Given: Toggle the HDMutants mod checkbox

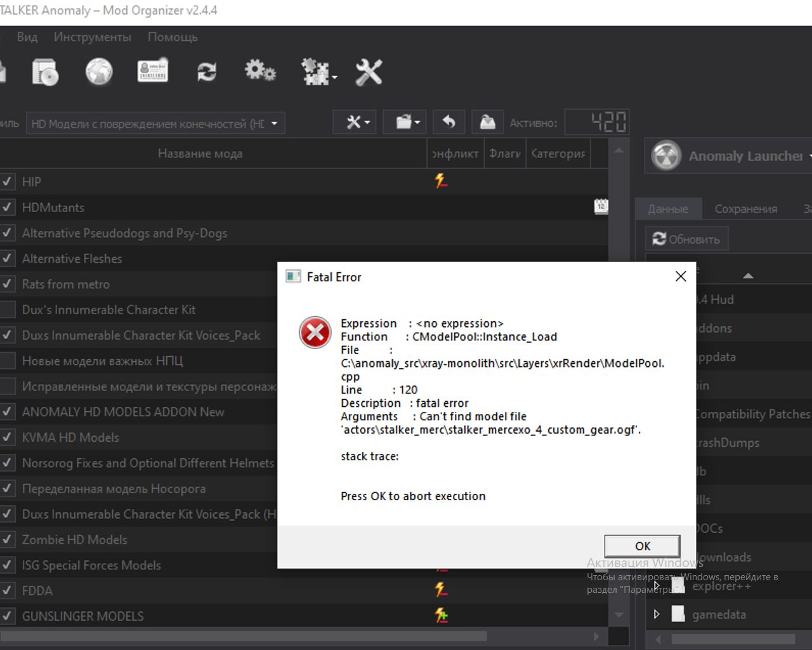Looking at the screenshot, I should [x=8, y=207].
